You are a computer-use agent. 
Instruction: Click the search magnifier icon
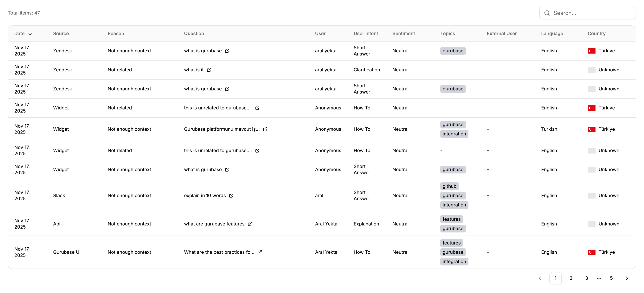click(547, 13)
